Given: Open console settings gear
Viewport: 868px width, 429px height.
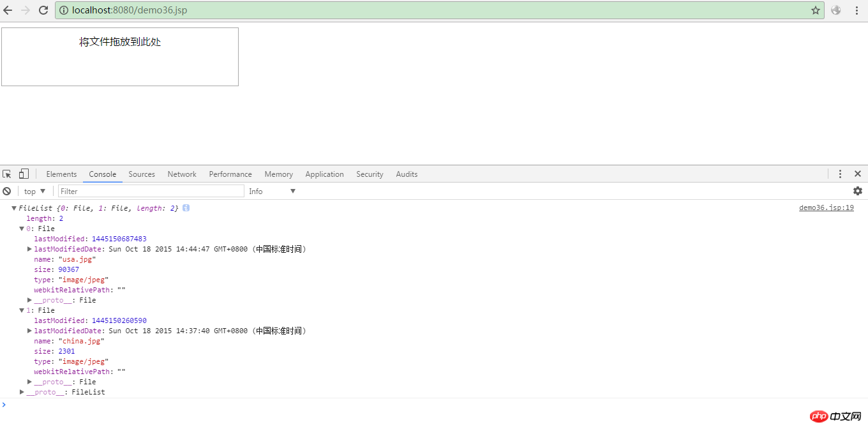Looking at the screenshot, I should coord(858,191).
